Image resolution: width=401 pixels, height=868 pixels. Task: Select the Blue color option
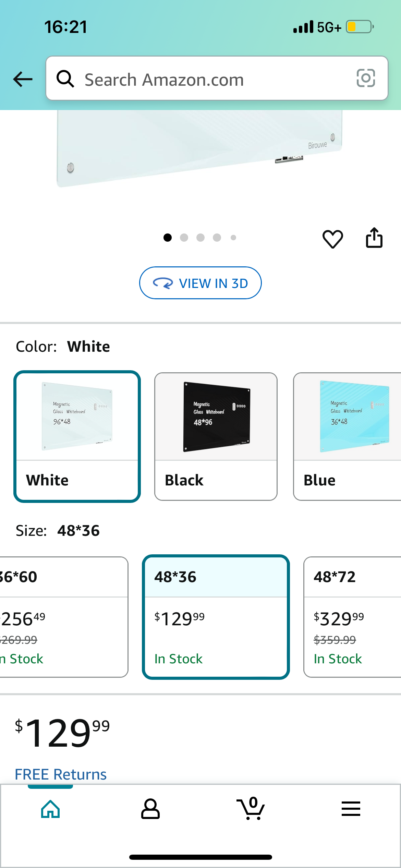(347, 436)
